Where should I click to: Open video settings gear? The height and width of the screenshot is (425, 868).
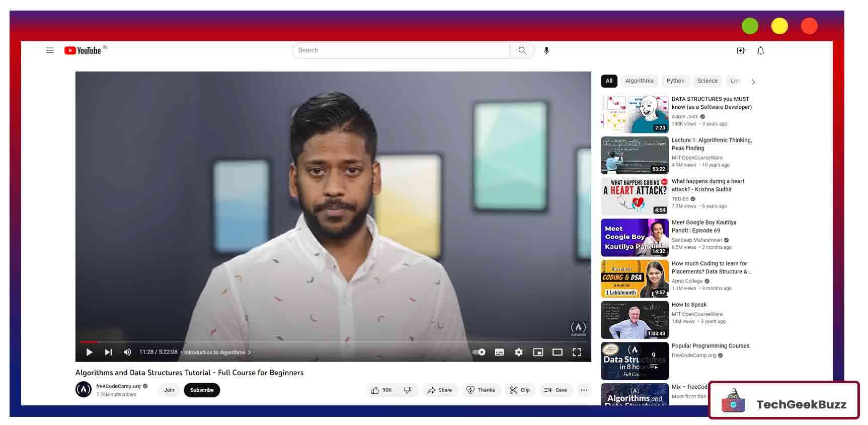[x=519, y=352]
